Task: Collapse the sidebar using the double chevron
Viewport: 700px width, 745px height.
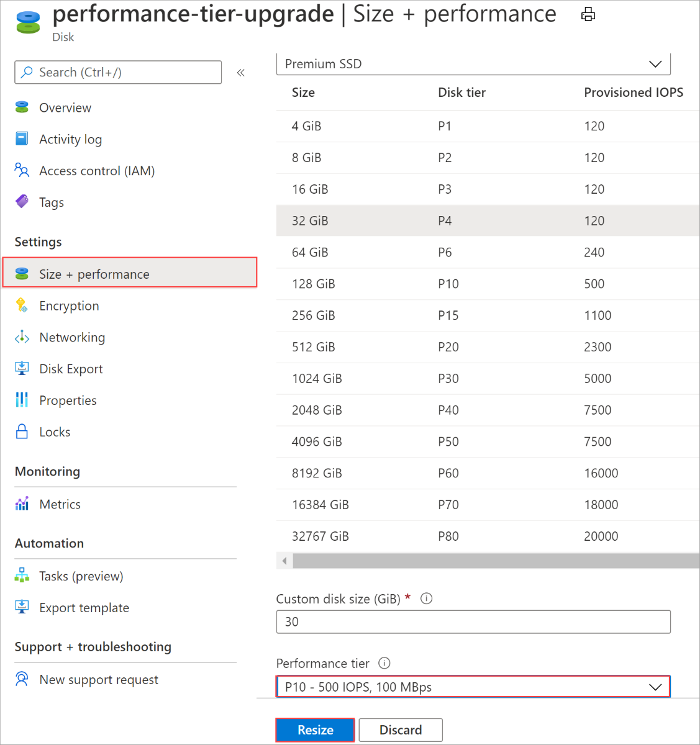Action: [241, 73]
